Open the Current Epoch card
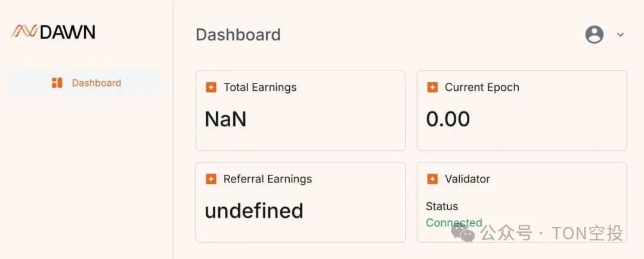Viewport: 644px width, 259px height. (x=522, y=110)
